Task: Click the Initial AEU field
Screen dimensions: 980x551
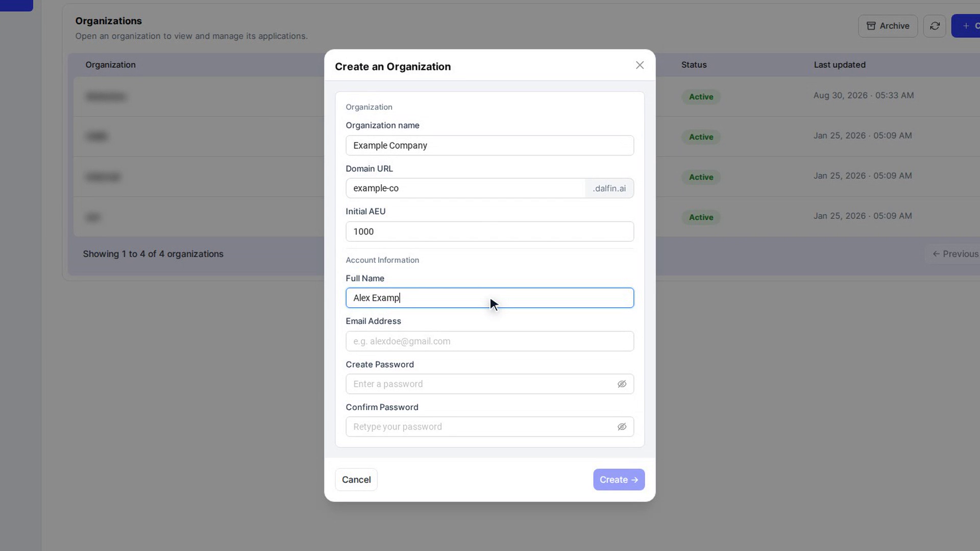Action: click(x=489, y=232)
